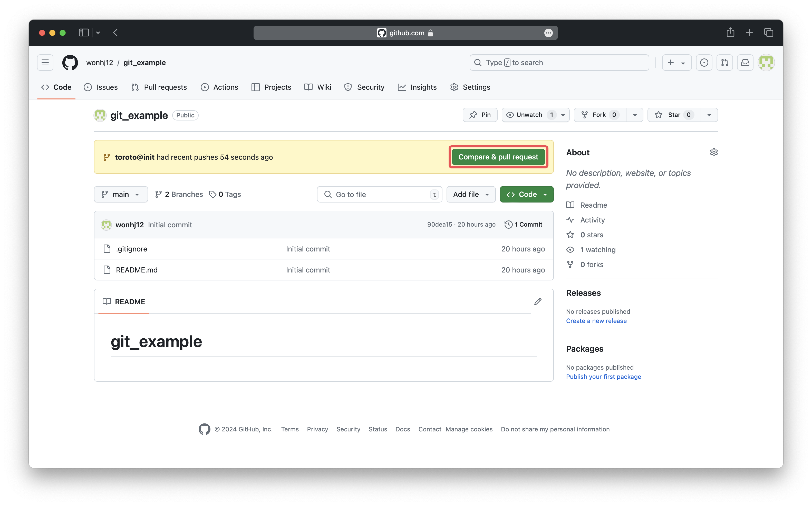Open the Add file dropdown
Screen dimensions: 812x506
(x=471, y=195)
